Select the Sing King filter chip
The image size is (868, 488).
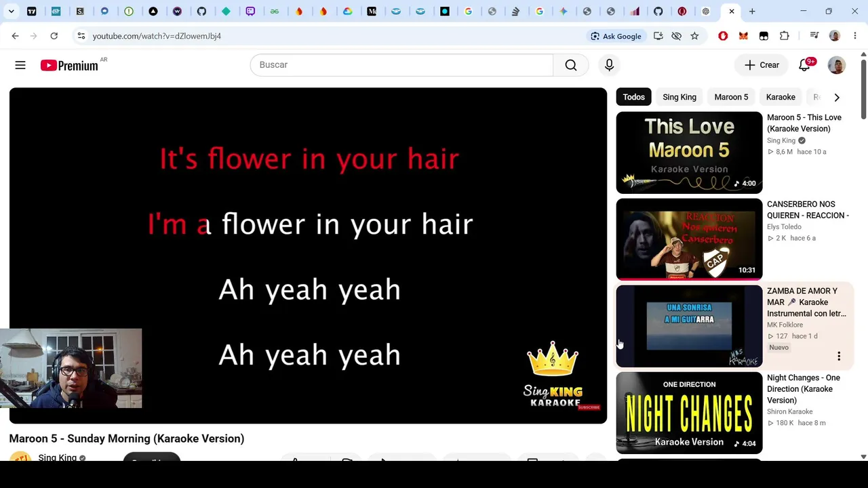coord(679,97)
